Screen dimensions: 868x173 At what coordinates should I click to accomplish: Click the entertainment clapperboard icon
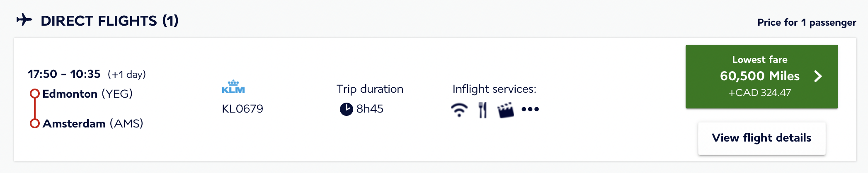506,110
